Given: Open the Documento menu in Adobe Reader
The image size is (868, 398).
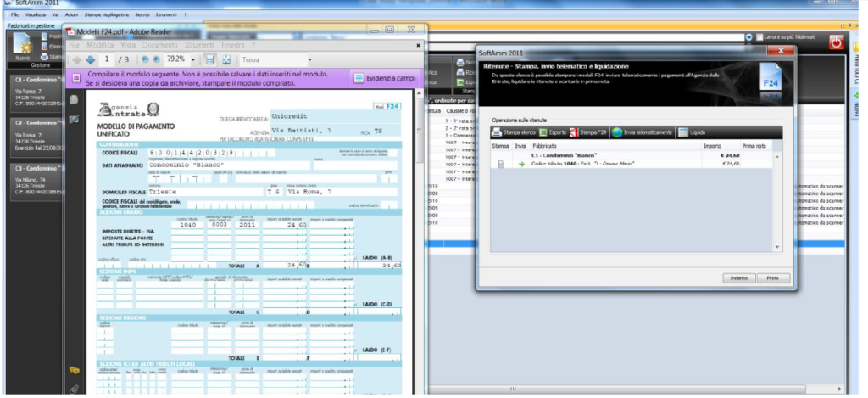Looking at the screenshot, I should [160, 45].
